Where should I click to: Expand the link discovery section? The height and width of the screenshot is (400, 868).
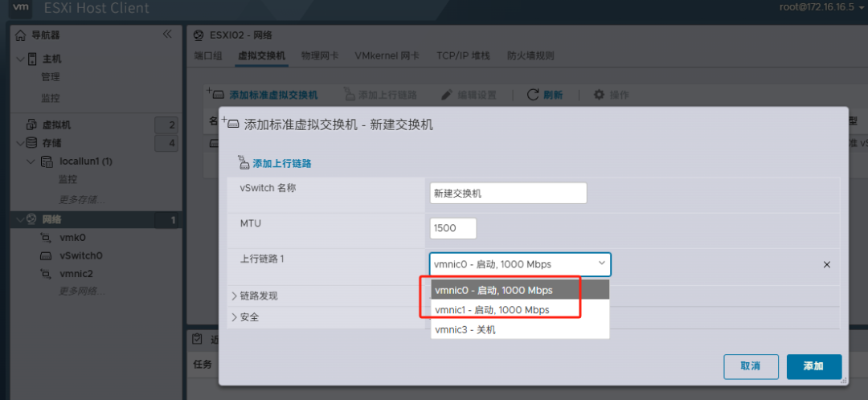coord(235,296)
